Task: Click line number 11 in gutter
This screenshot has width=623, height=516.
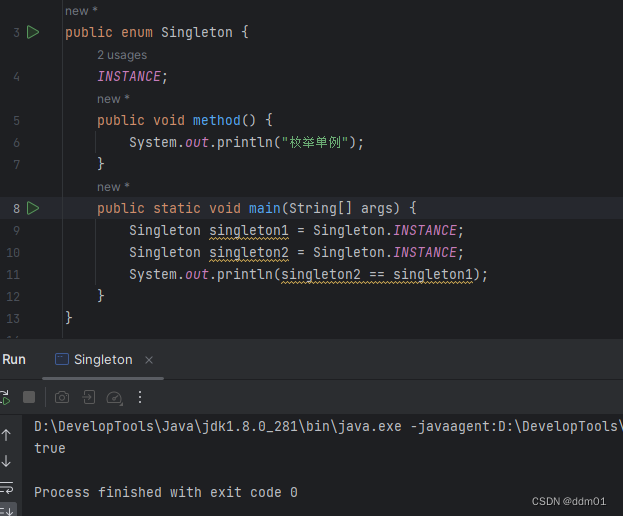Action: pyautogui.click(x=13, y=275)
